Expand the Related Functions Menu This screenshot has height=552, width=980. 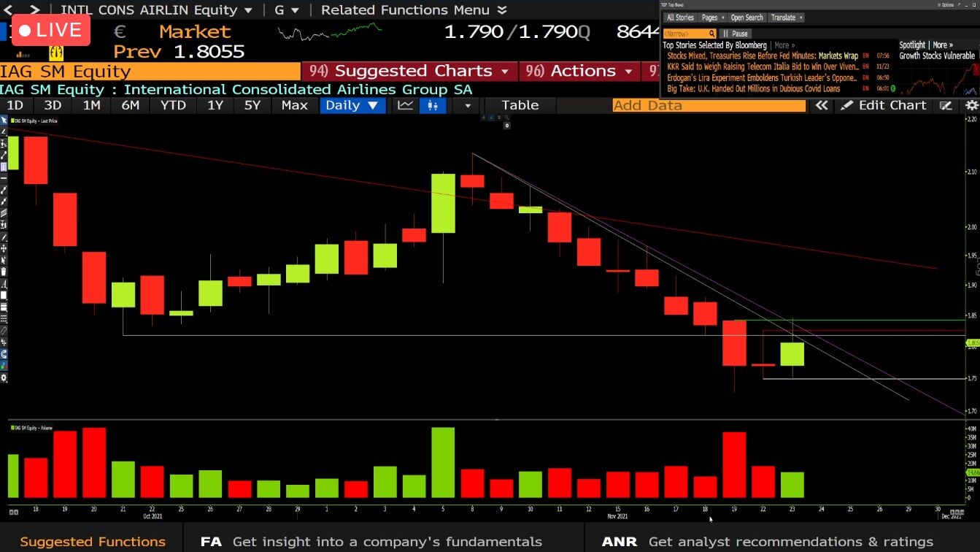(414, 9)
